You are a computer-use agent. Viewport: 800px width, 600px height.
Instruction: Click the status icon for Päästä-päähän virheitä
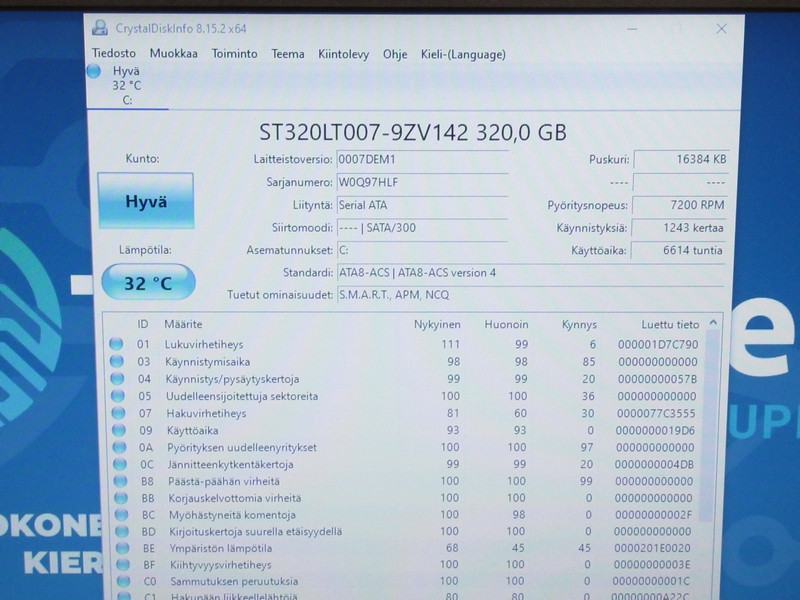click(x=120, y=481)
